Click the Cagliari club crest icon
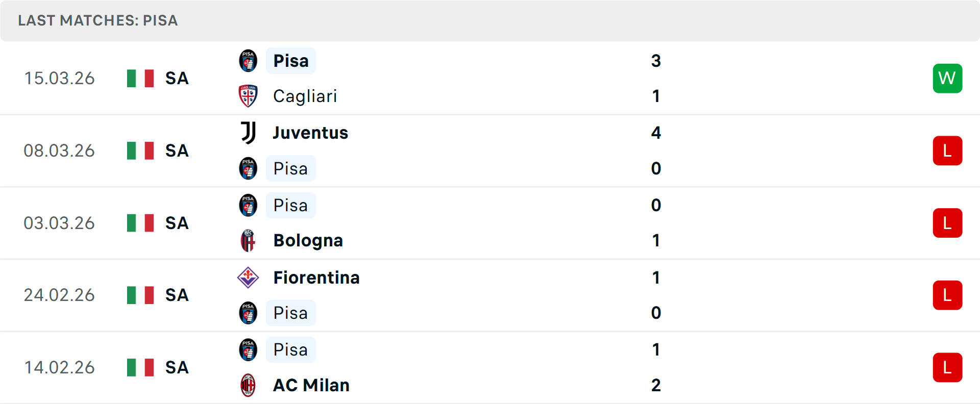The image size is (980, 404). tap(248, 96)
